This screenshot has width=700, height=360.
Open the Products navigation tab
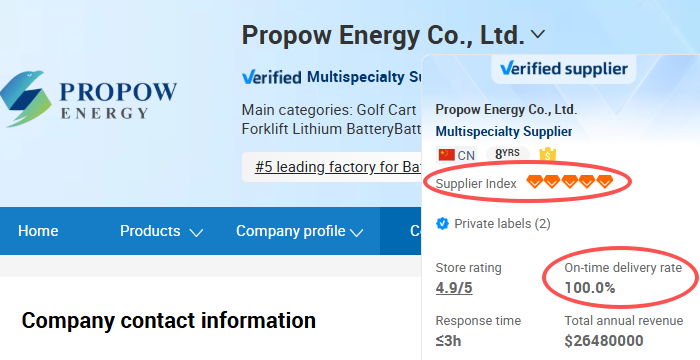pos(150,231)
